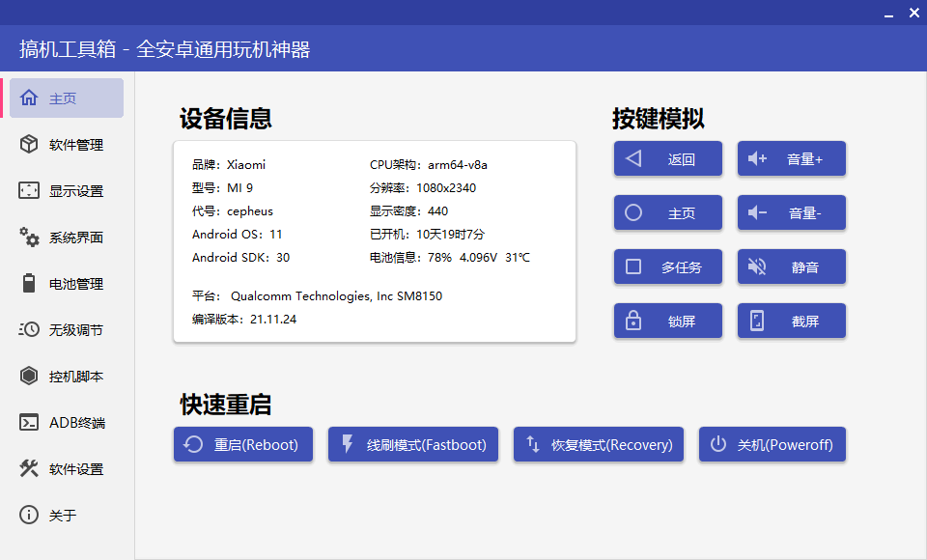Simulate the 主页 home key
The width and height of the screenshot is (927, 560).
click(x=667, y=212)
